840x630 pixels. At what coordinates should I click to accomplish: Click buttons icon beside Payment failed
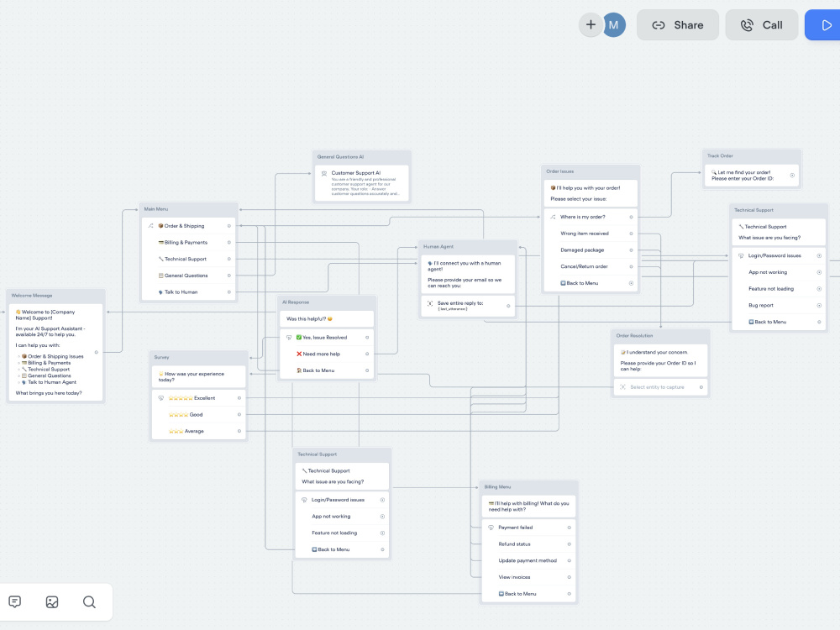point(491,528)
